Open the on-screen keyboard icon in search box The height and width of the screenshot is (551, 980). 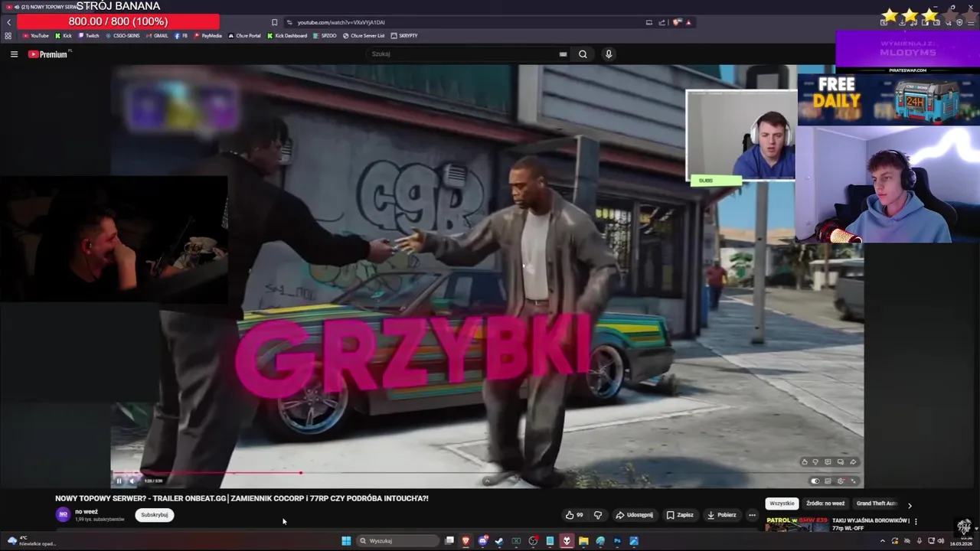(563, 54)
